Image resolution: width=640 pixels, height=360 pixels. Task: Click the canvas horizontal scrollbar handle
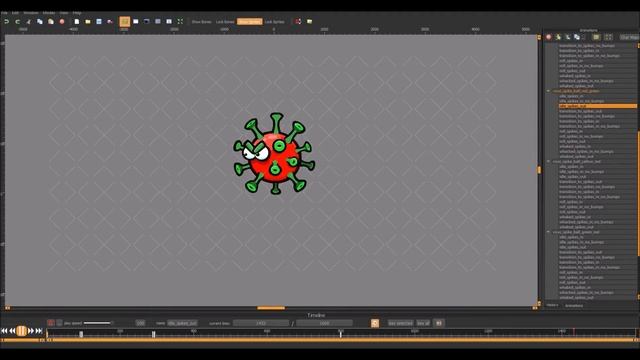pos(271,308)
